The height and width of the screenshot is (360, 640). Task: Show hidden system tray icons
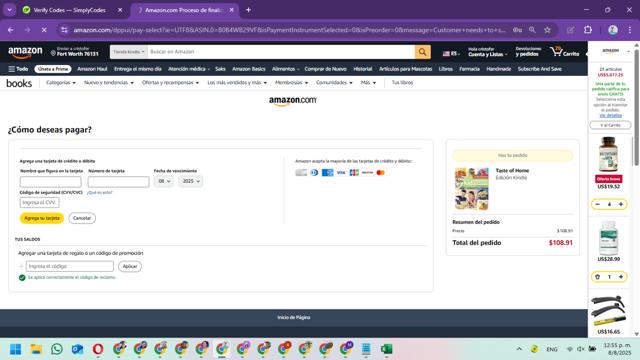tap(519, 349)
